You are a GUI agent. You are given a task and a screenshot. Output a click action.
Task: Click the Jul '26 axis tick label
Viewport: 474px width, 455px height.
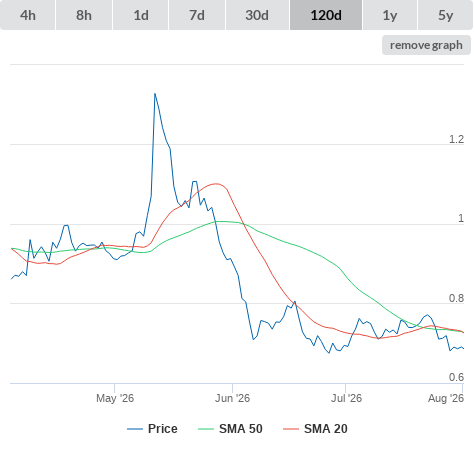point(346,398)
